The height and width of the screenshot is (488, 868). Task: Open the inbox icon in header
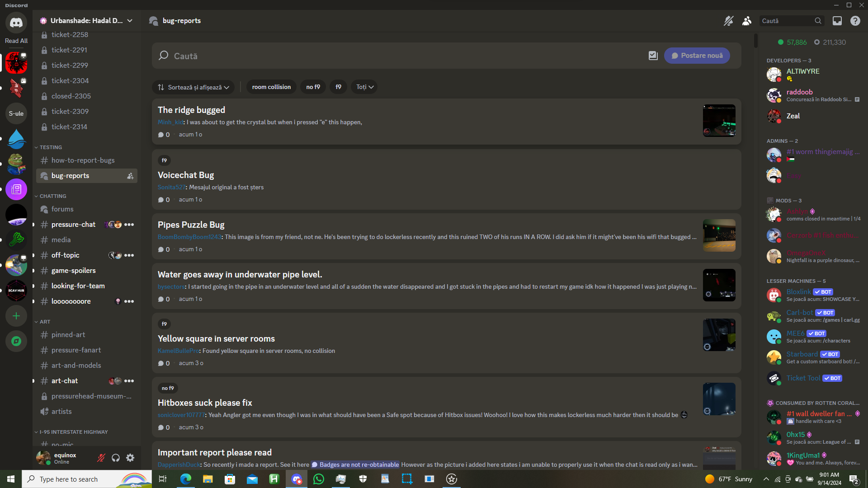pos(837,21)
